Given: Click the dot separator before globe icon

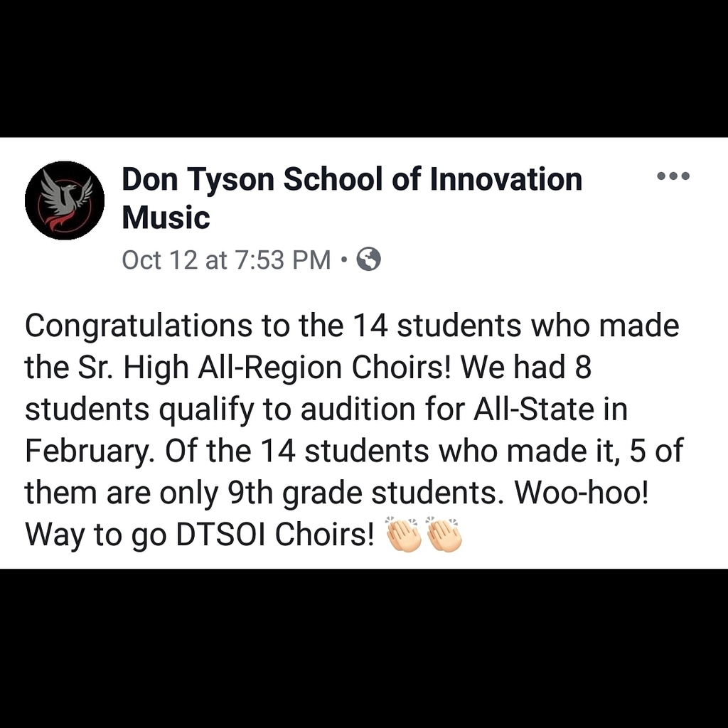Looking at the screenshot, I should pos(343,260).
